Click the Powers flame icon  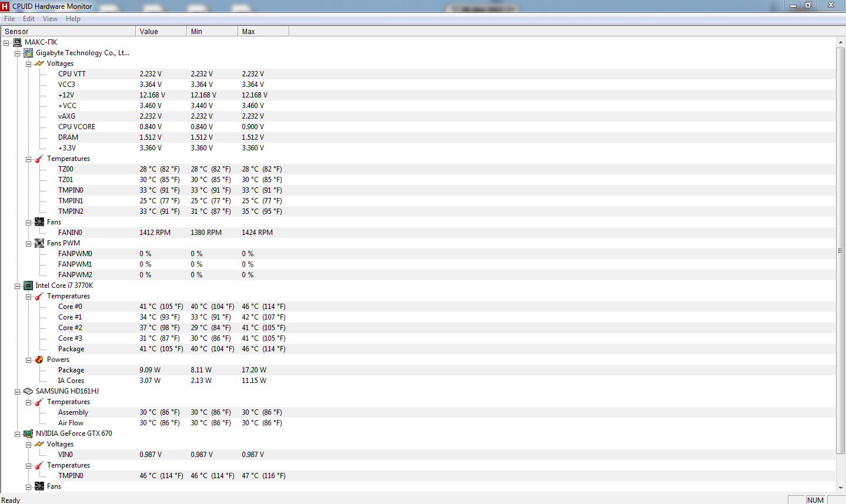pyautogui.click(x=39, y=359)
